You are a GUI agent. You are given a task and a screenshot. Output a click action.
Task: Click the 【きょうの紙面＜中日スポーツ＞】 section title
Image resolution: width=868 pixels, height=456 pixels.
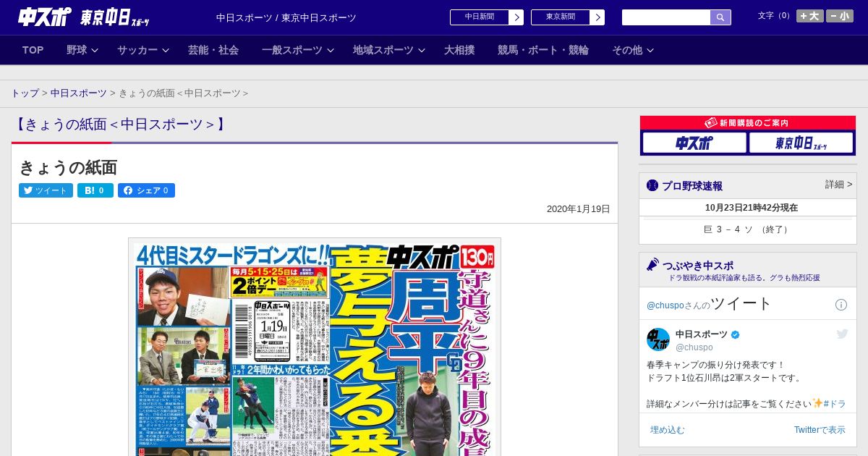click(x=119, y=124)
